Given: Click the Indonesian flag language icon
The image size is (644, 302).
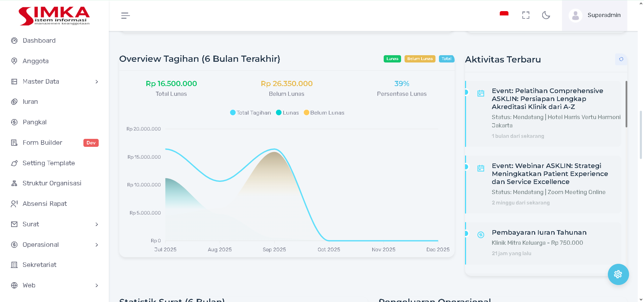Looking at the screenshot, I should (504, 14).
